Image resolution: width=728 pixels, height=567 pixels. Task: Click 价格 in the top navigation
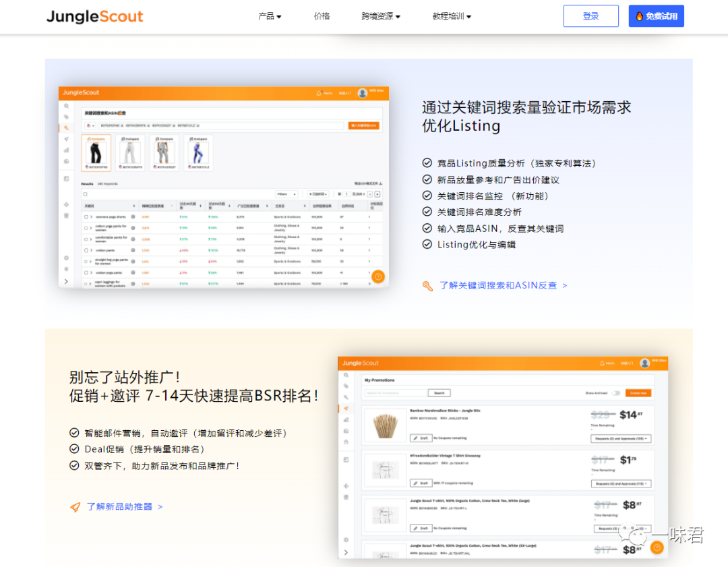322,16
